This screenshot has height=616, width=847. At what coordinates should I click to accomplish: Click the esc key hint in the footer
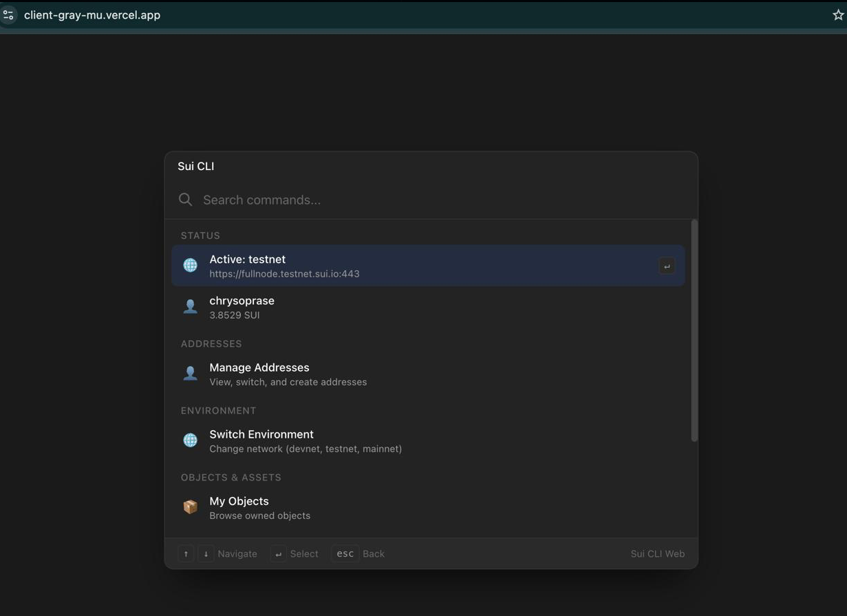[x=344, y=553]
